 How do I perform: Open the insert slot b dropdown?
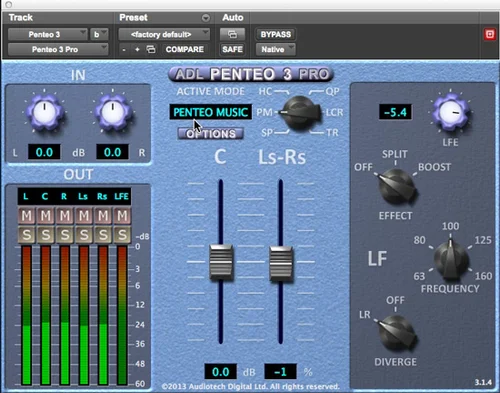click(x=99, y=34)
